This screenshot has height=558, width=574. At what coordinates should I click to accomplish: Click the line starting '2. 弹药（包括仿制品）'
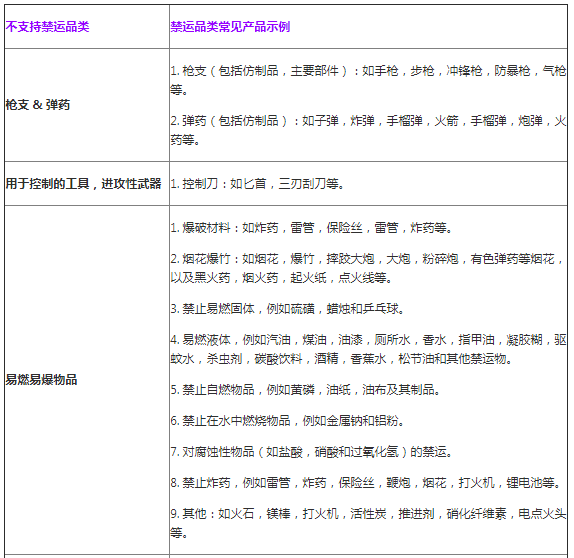(368, 130)
